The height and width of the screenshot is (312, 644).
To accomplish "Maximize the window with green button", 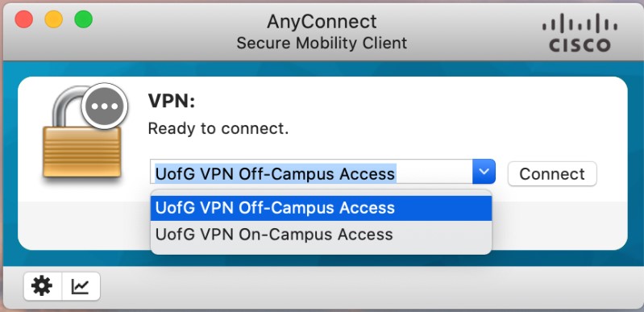I will pyautogui.click(x=83, y=19).
